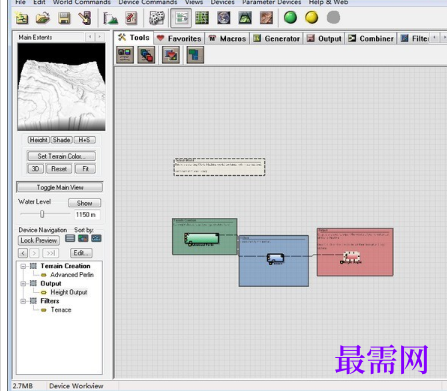Open the Favorites tab
The image size is (447, 391).
179,39
